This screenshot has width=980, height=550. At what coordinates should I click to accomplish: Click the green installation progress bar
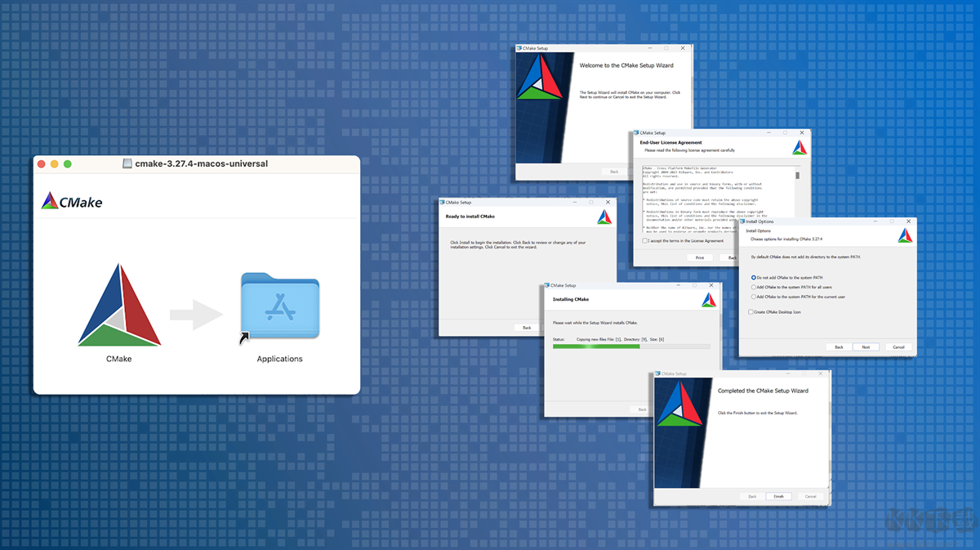point(596,347)
